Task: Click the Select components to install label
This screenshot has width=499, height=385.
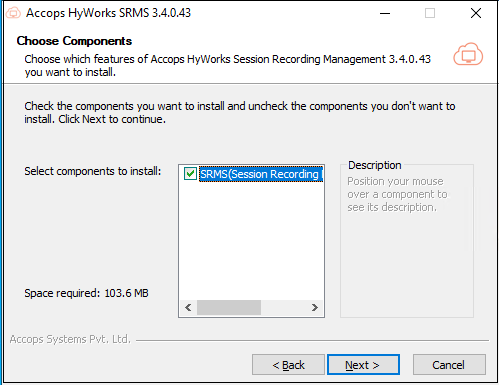Action: [x=93, y=171]
